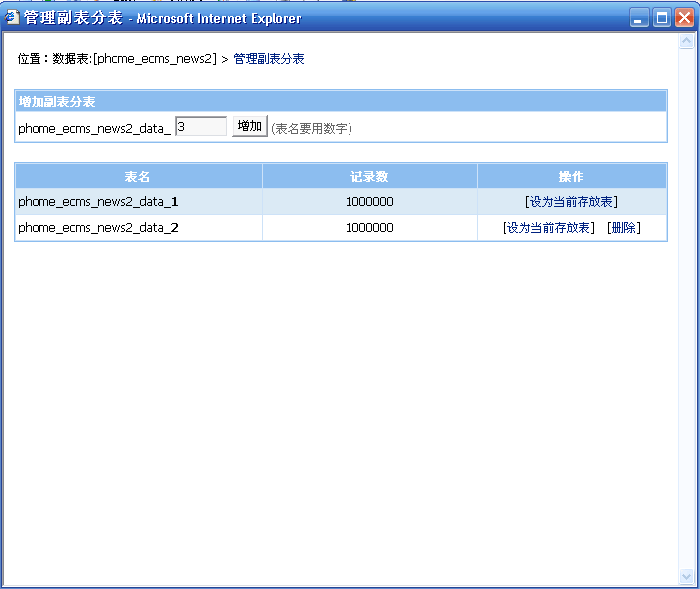Focus the table number input field
The image size is (700, 589).
200,127
